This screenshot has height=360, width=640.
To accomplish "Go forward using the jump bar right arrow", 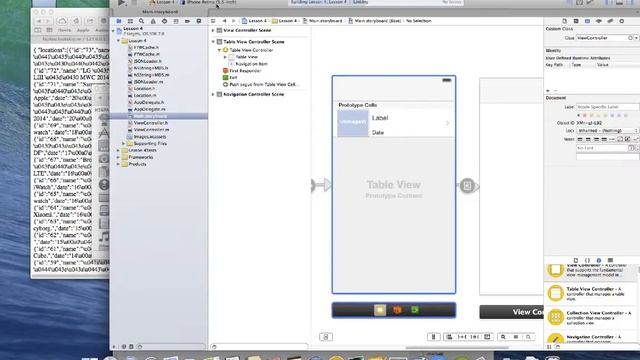I will (233, 21).
